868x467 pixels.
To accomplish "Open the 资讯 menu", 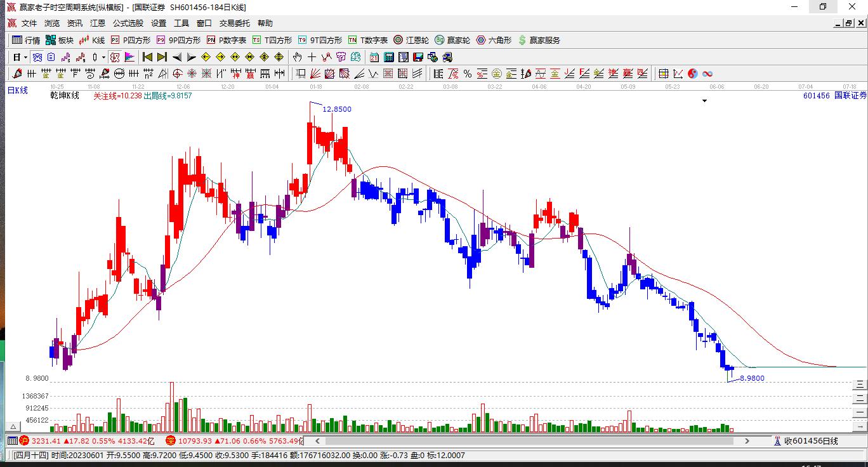I will coord(75,23).
